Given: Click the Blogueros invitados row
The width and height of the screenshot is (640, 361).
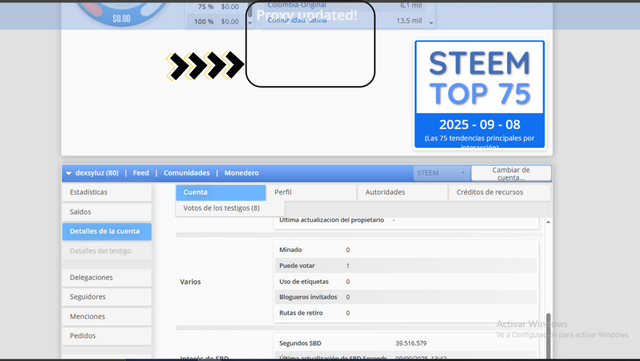Looking at the screenshot, I should pos(406,297).
